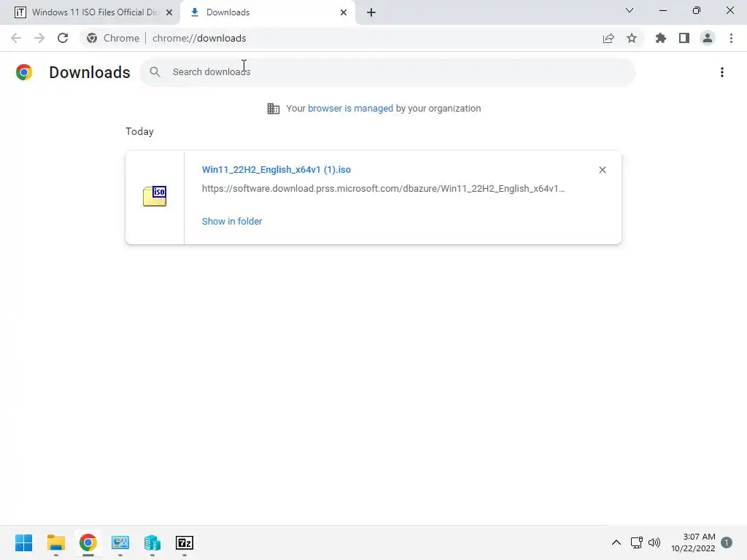Bookmark this tab with the star icon

tap(632, 38)
